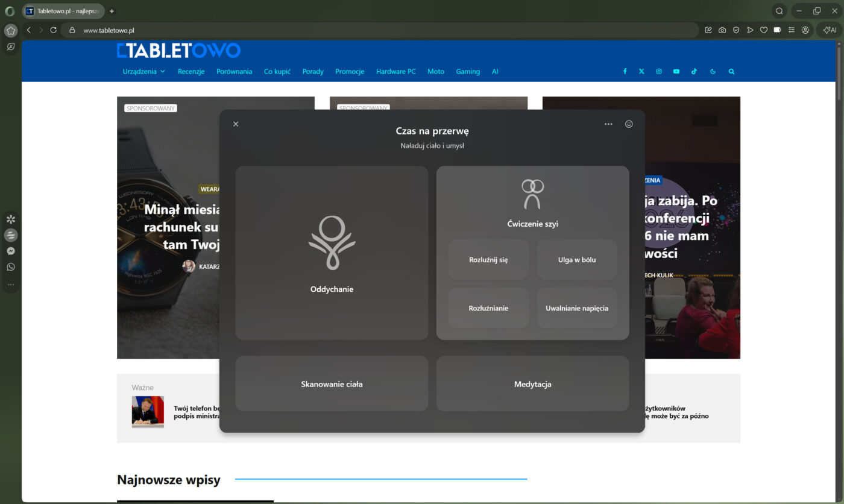
Task: Open the Promocje menu item
Action: (x=350, y=71)
